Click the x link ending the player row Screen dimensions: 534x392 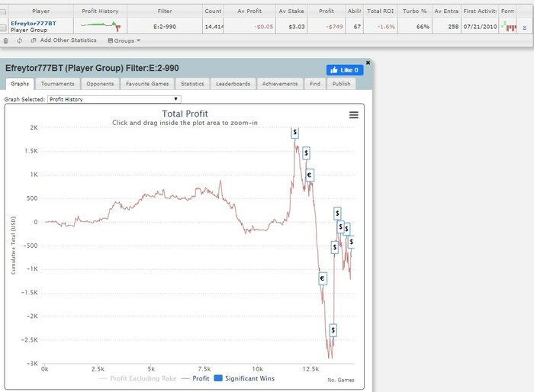coord(525,27)
